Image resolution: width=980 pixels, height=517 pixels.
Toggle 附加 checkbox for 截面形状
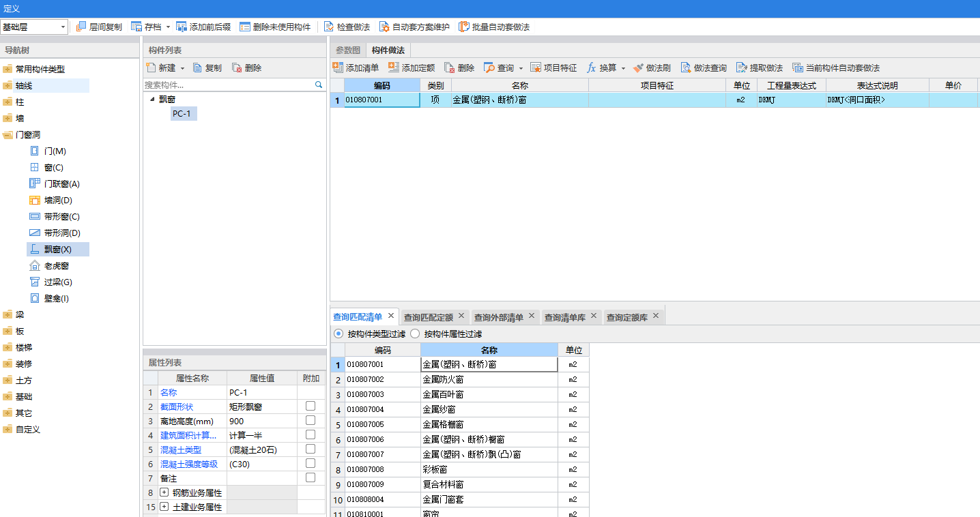[x=311, y=406]
